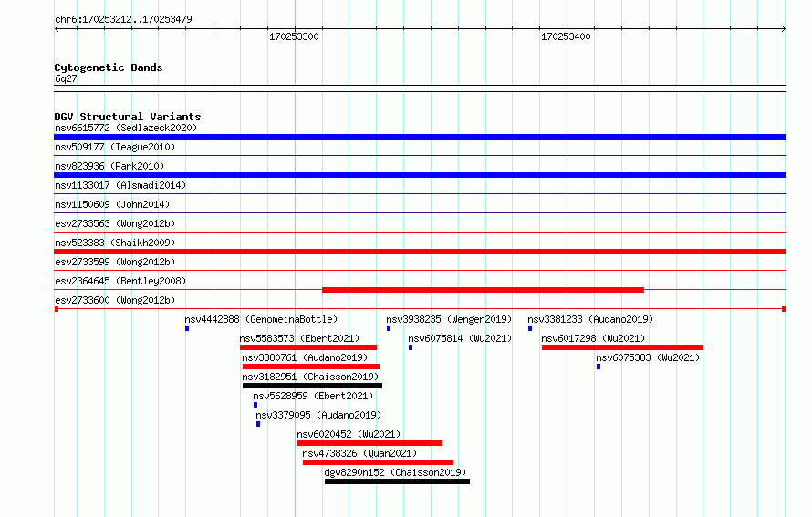Select esv2733600 (Wong2012b) label
This screenshot has width=812, height=517.
click(115, 300)
